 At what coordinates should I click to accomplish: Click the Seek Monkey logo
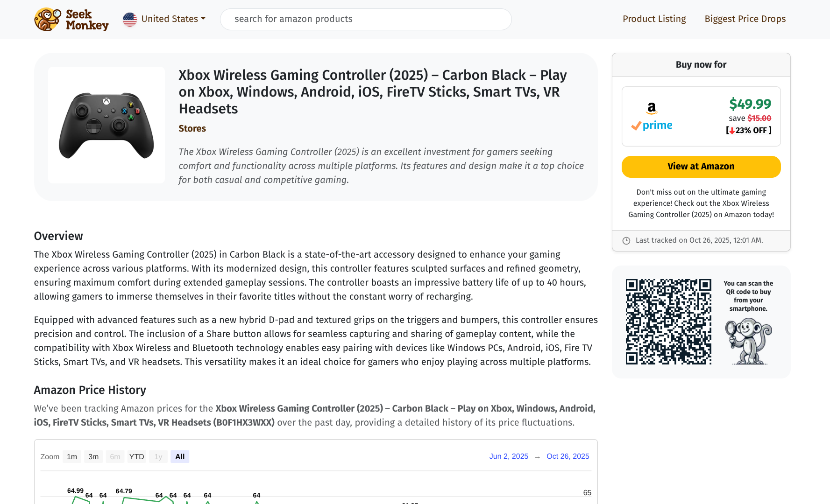[x=71, y=19]
